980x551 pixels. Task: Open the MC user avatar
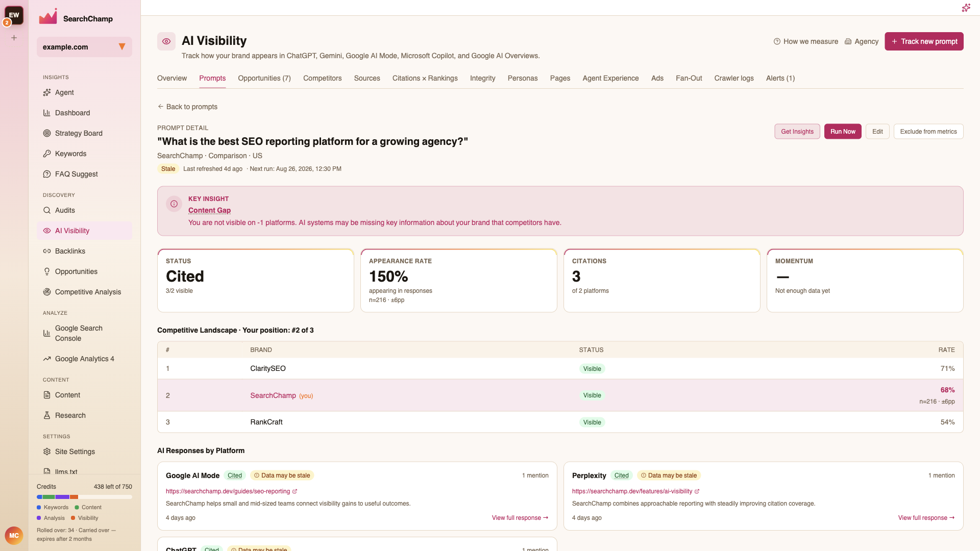[14, 536]
